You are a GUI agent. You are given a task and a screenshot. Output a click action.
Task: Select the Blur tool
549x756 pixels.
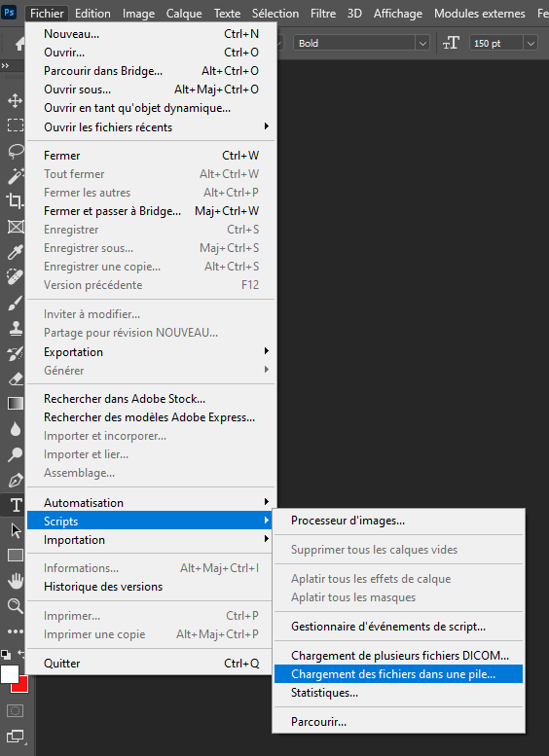pyautogui.click(x=15, y=429)
